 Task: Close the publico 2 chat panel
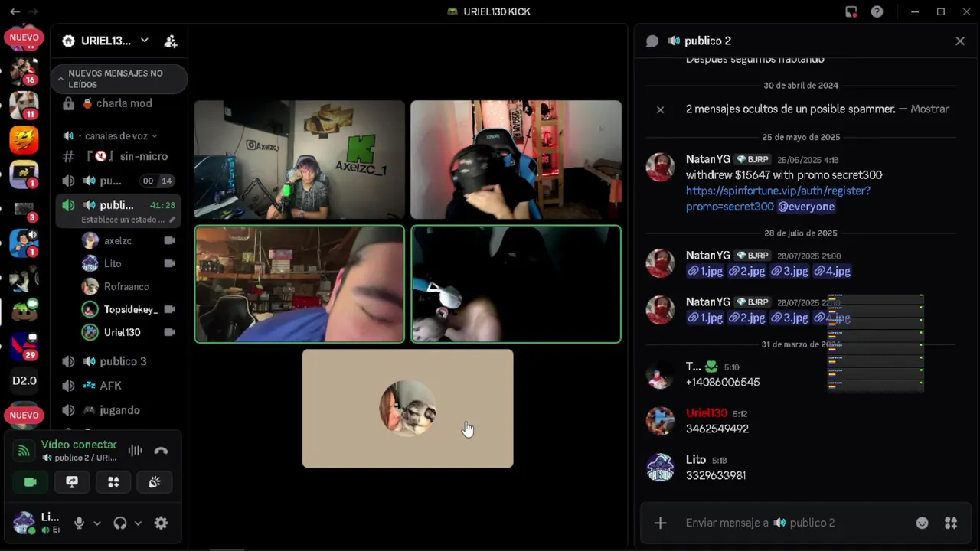click(x=960, y=41)
